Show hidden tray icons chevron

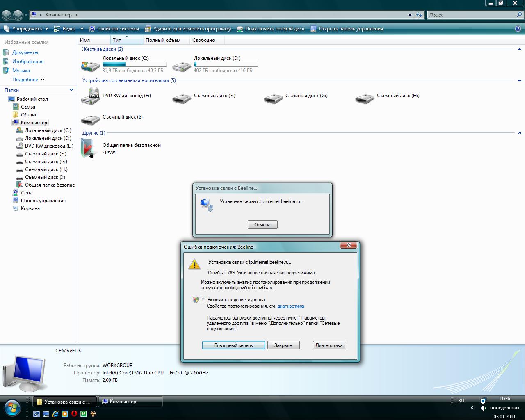click(x=472, y=408)
